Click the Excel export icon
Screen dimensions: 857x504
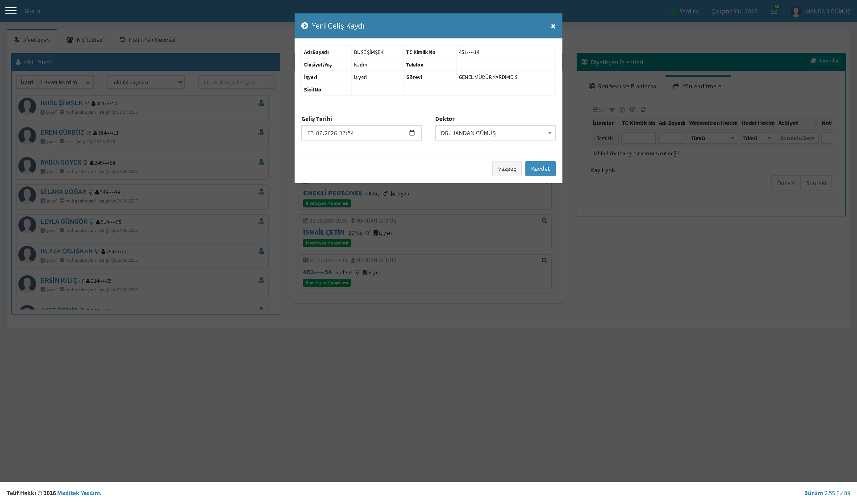622,110
